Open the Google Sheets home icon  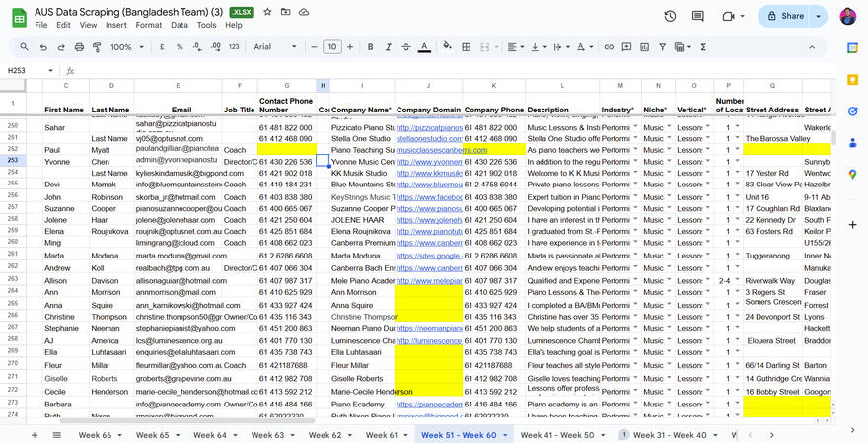coord(20,18)
